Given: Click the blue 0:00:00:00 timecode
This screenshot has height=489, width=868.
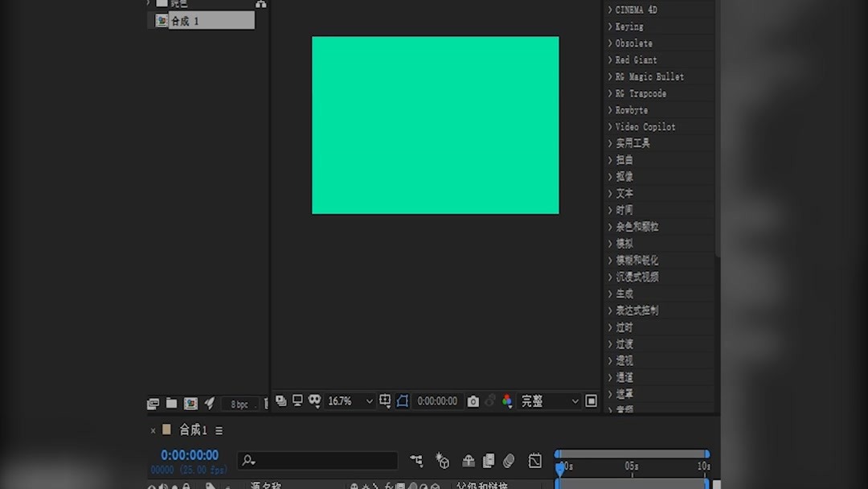Looking at the screenshot, I should click(x=188, y=454).
